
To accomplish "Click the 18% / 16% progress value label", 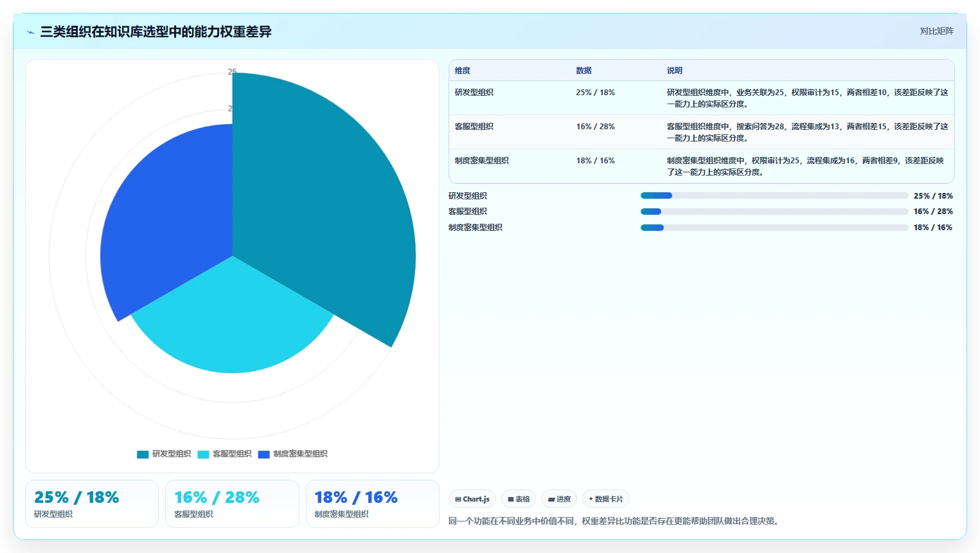I will [x=933, y=228].
